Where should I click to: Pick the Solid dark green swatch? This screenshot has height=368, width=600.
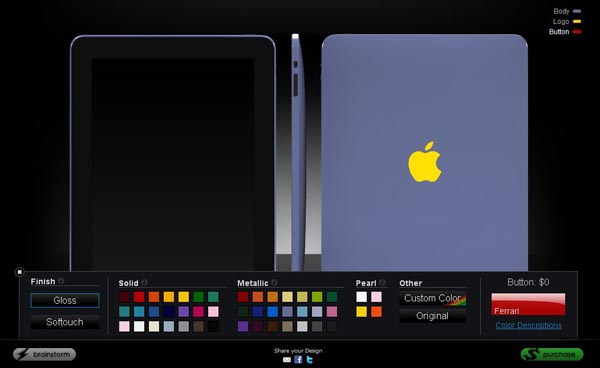pos(199,297)
